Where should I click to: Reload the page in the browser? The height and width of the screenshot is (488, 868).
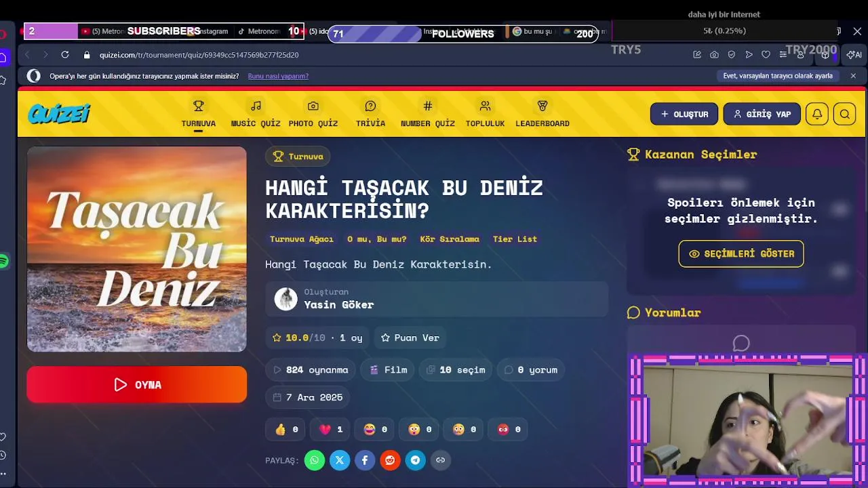point(65,54)
